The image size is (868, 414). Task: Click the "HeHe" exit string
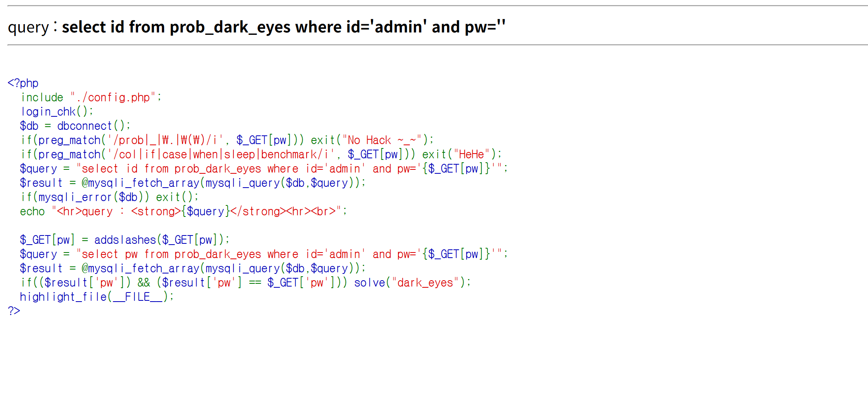471,154
